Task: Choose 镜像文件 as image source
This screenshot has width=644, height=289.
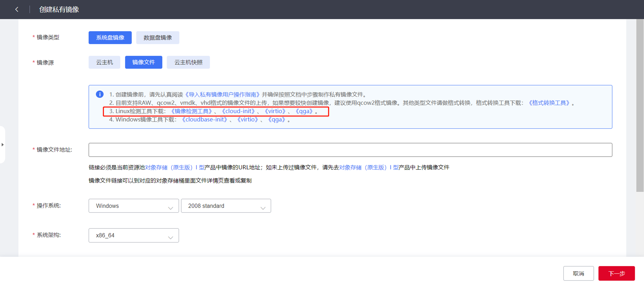Action: [144, 62]
